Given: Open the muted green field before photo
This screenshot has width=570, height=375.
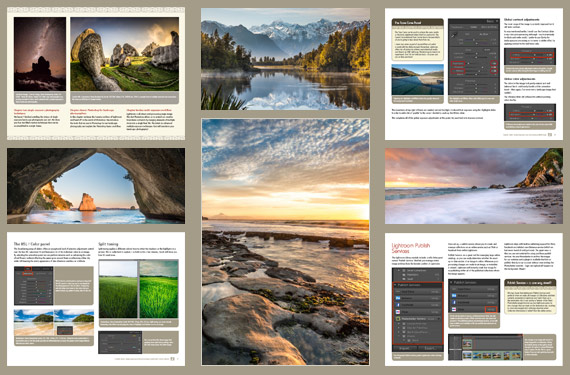Looking at the screenshot, I should (x=118, y=289).
